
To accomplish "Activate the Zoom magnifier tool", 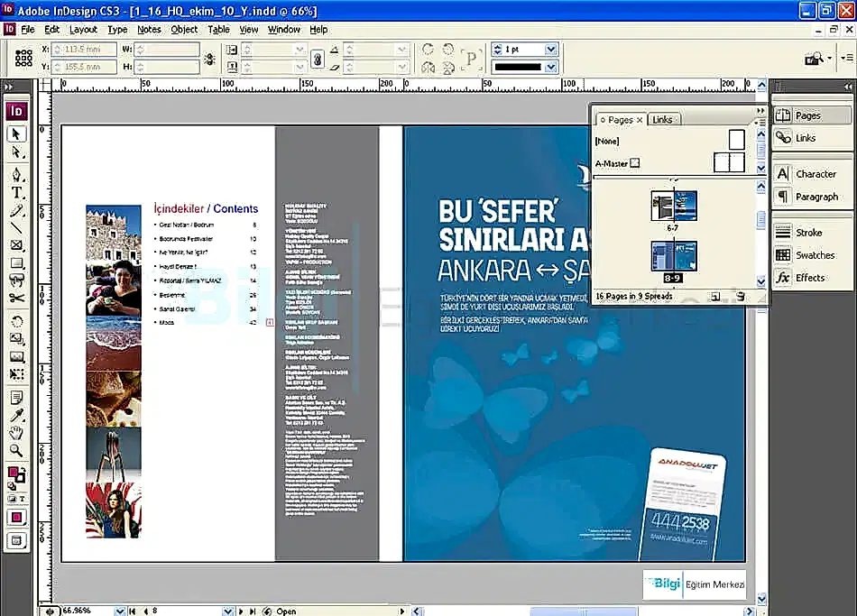I will tap(16, 450).
